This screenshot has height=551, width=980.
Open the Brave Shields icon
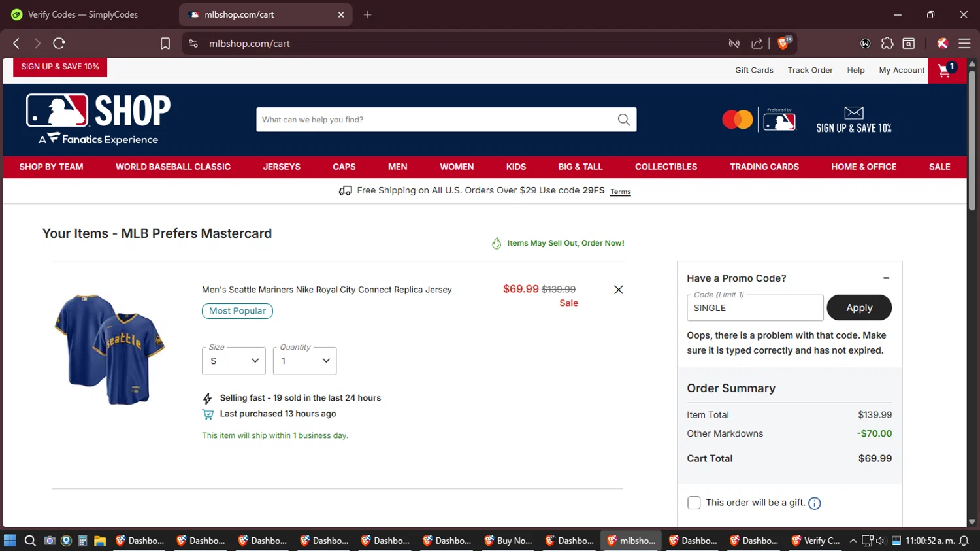[x=783, y=43]
